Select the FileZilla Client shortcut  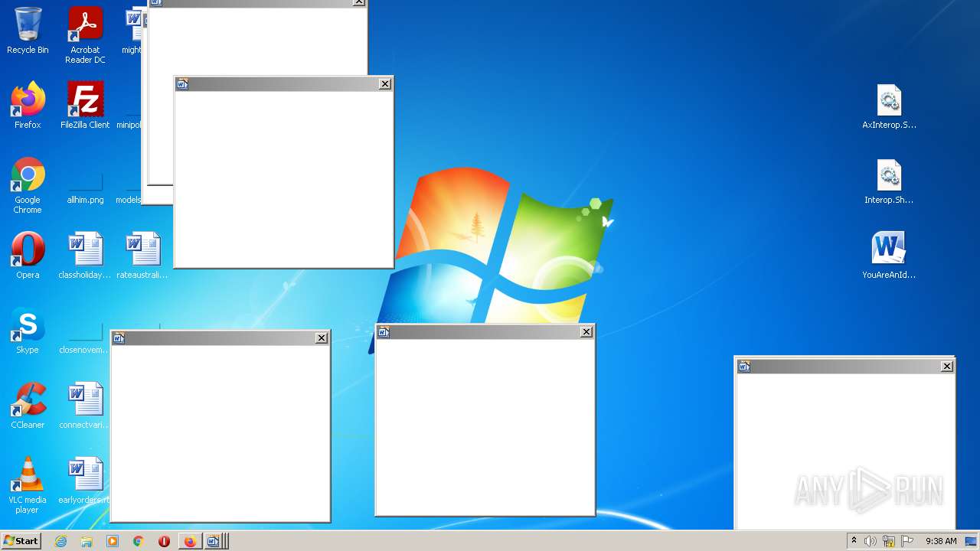85,106
